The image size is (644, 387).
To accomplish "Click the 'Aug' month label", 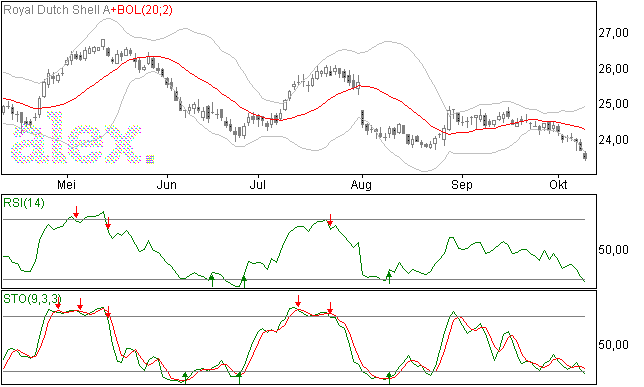I will pyautogui.click(x=361, y=185).
